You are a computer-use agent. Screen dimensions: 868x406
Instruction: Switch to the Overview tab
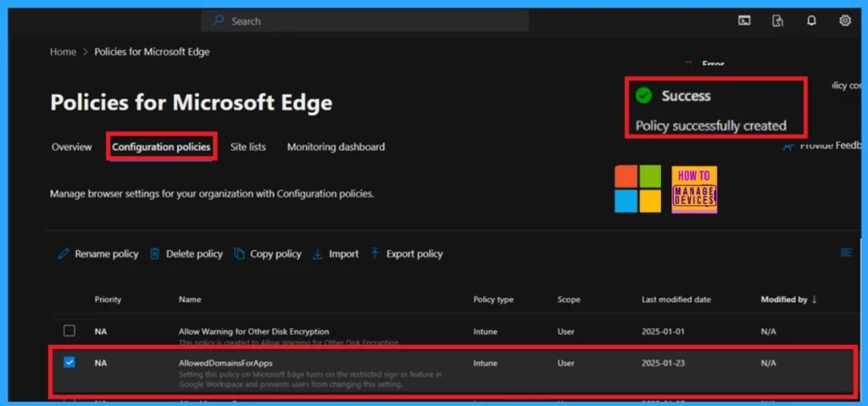pyautogui.click(x=71, y=147)
